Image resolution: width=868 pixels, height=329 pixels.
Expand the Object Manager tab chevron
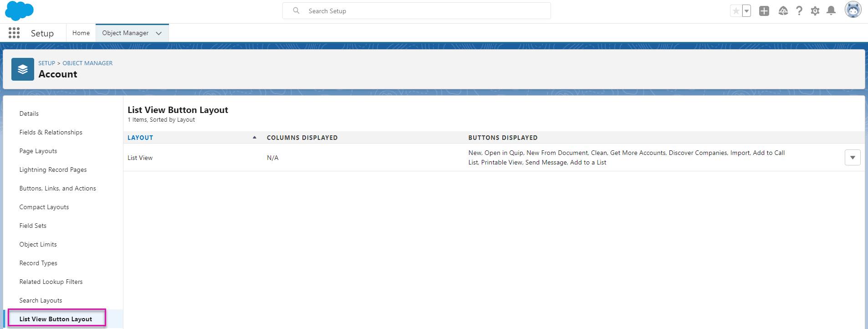158,33
